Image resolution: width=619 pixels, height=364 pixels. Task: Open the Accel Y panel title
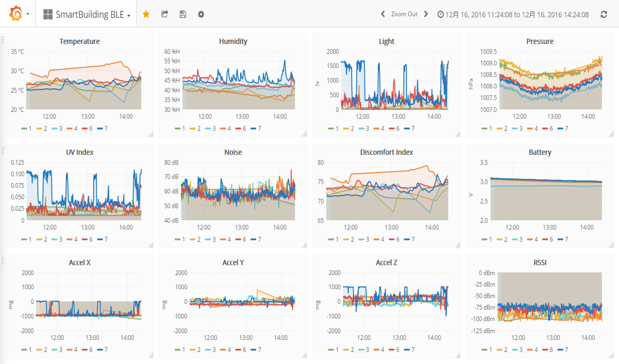pos(233,263)
